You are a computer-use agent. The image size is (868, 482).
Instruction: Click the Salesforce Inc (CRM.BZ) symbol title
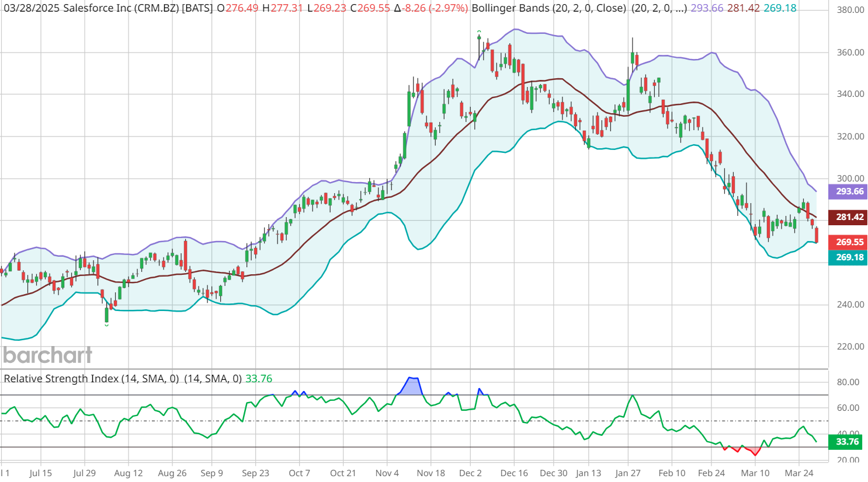click(121, 9)
